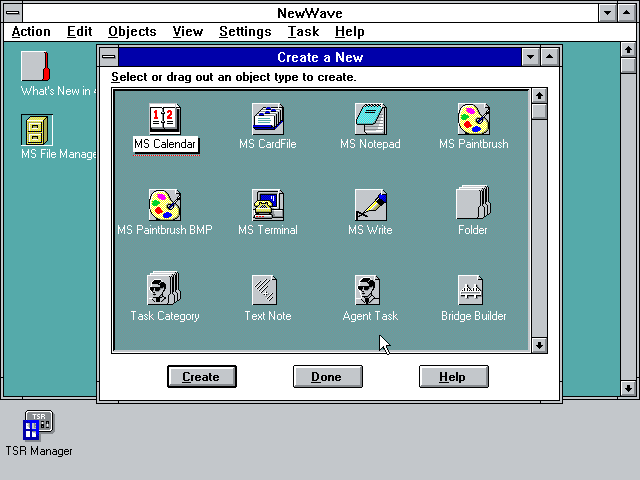Image resolution: width=640 pixels, height=480 pixels.
Task: Click the Create button
Action: (202, 376)
